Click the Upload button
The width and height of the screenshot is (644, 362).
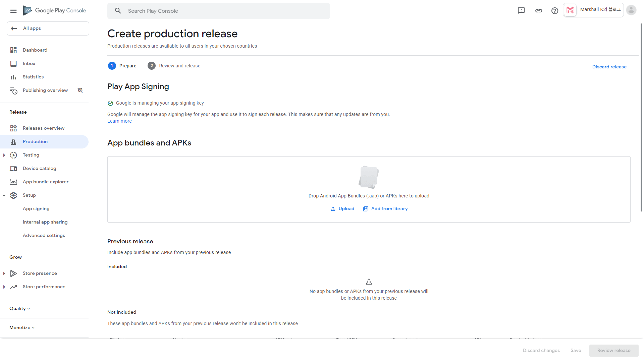(342, 209)
